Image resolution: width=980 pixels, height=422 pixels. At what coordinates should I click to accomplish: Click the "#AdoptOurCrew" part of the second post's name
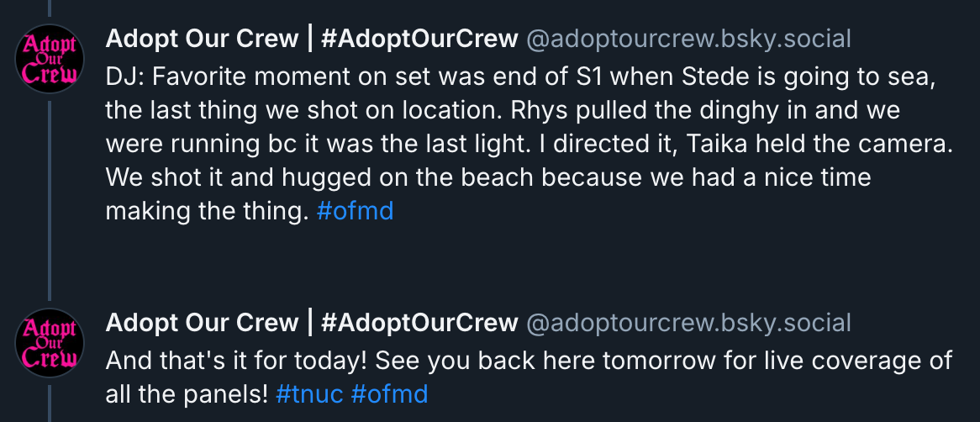[x=419, y=323]
